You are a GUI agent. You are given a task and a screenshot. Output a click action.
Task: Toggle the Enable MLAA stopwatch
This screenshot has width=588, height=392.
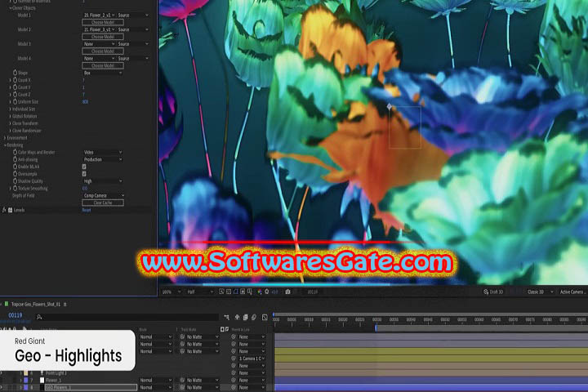[x=15, y=167]
